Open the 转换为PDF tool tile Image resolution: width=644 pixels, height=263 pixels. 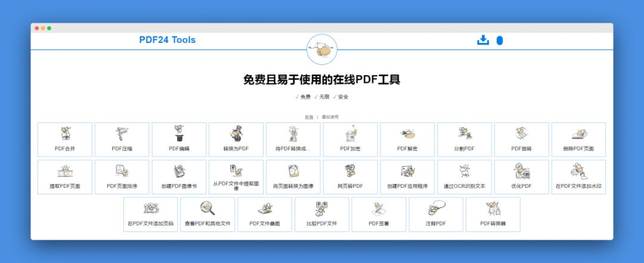click(236, 140)
